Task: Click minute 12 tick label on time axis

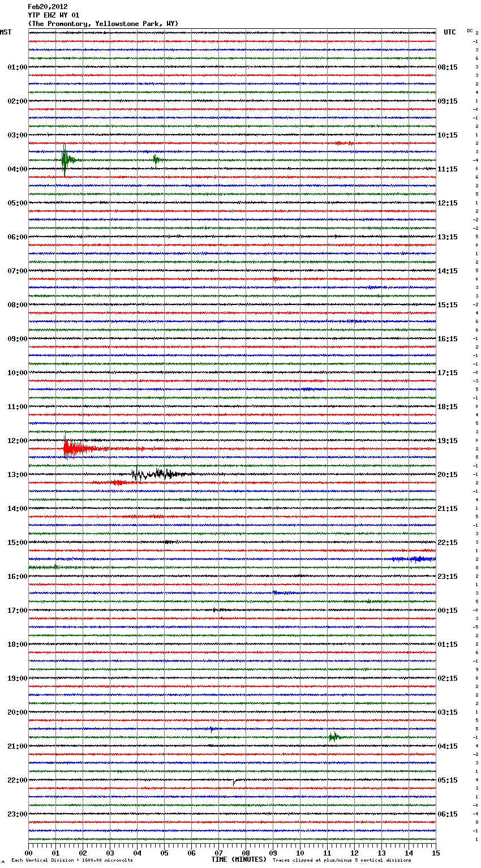Action: pos(354,853)
